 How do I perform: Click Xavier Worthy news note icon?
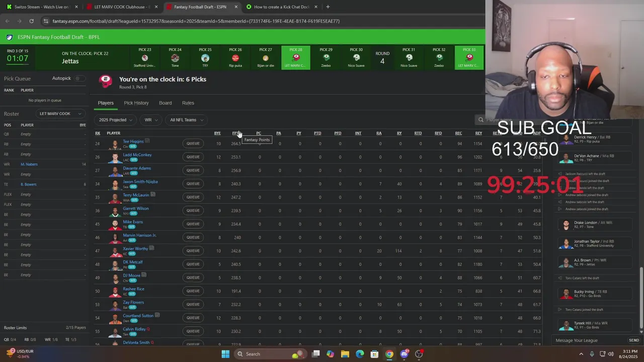(151, 248)
